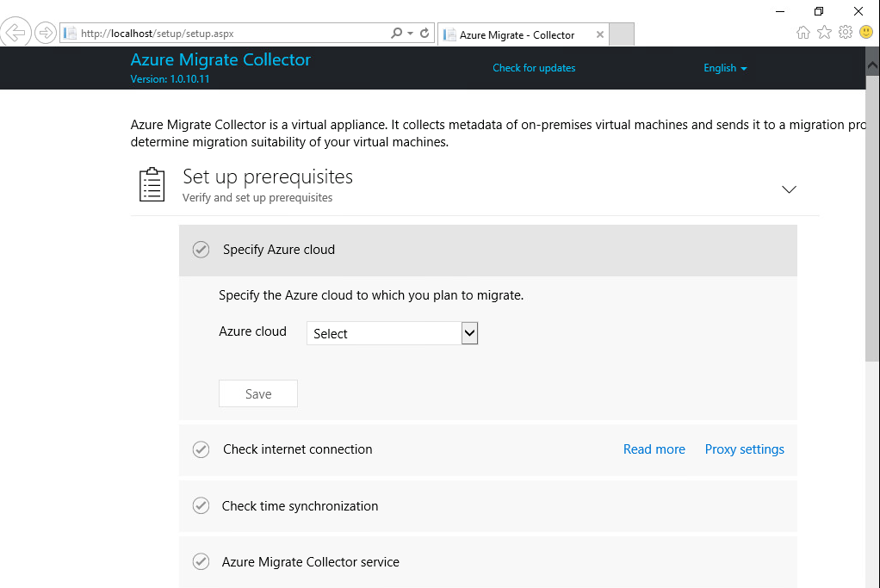
Task: Click the check icon beside Azure Migrate Collector service
Action: 201,561
